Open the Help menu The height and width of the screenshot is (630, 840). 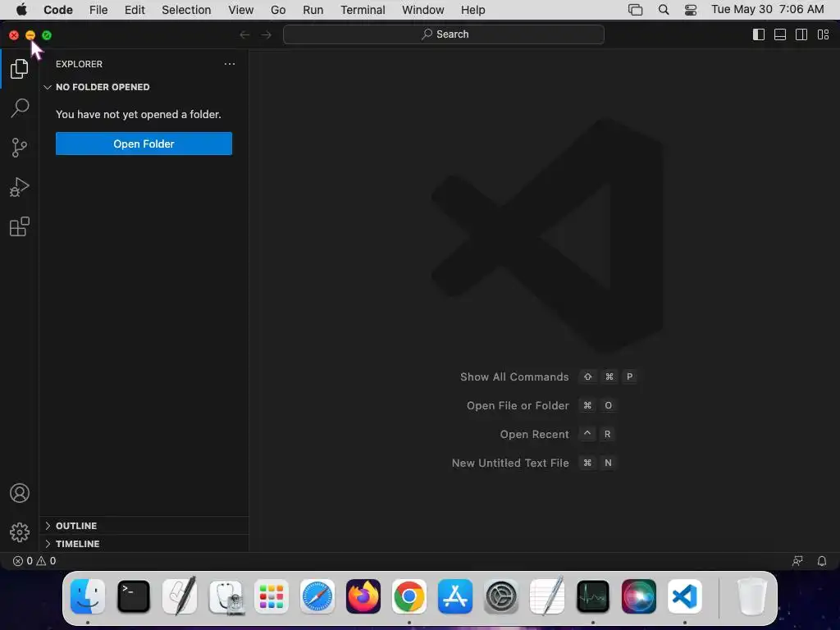pos(473,10)
